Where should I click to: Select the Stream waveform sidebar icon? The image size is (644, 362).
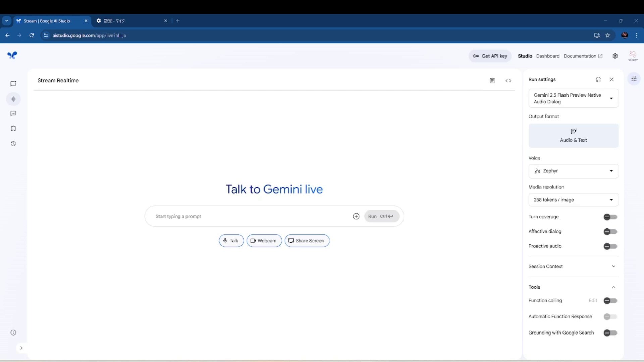[x=13, y=99]
